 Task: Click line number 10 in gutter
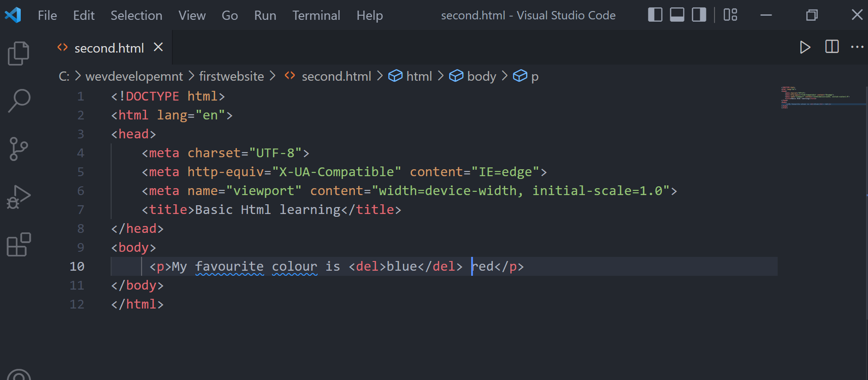(x=77, y=267)
